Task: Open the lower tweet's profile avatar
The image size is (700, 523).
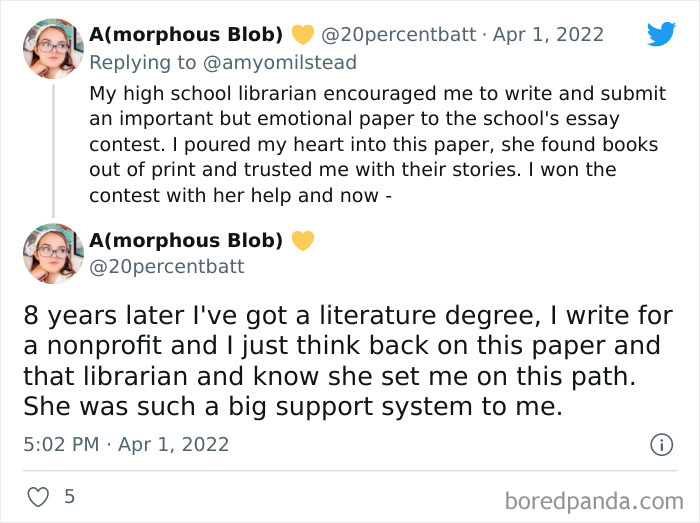Action: click(x=52, y=254)
